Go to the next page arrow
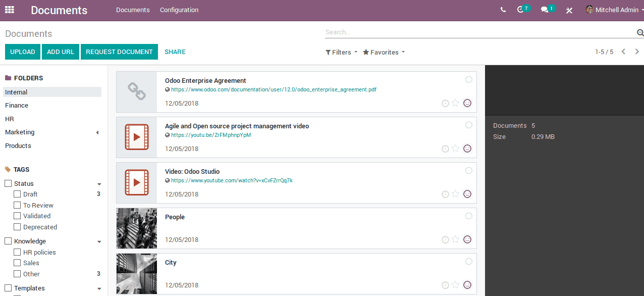 [x=637, y=52]
